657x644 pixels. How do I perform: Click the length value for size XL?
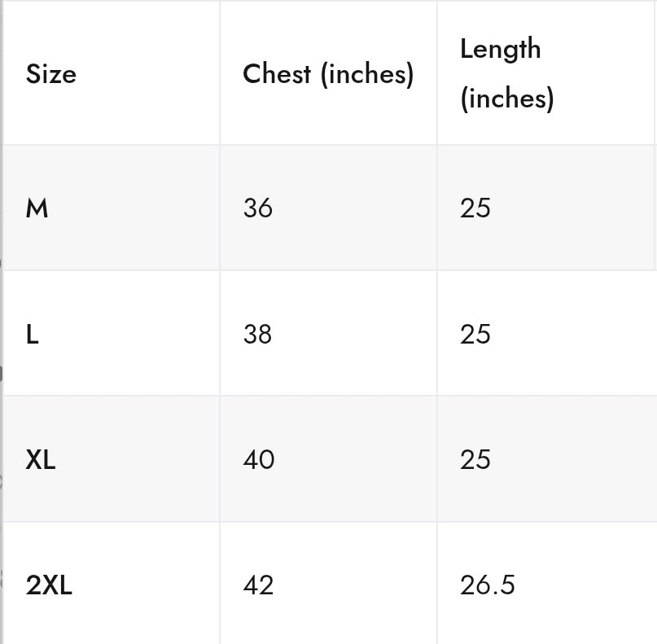475,460
